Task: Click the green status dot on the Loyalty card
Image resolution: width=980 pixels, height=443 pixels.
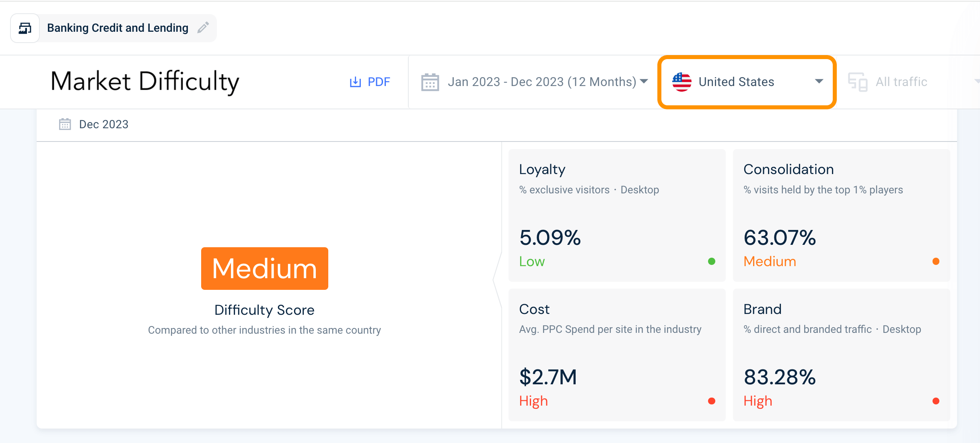Action: tap(712, 262)
